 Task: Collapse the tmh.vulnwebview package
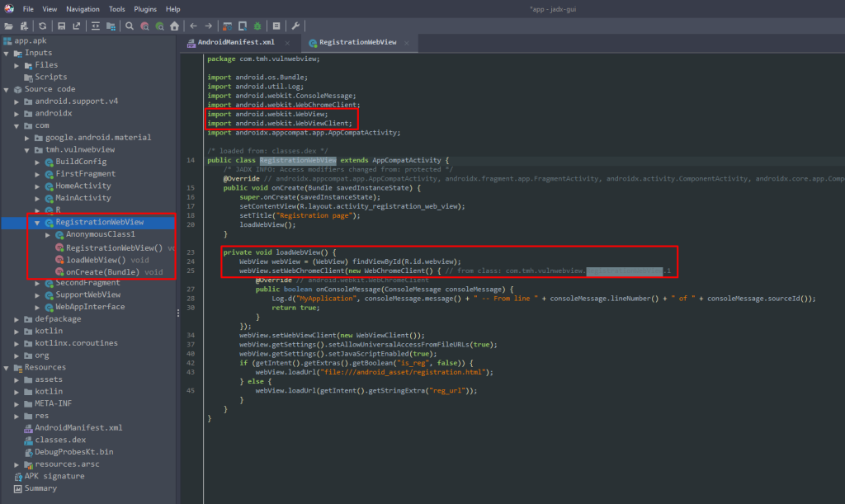tap(27, 149)
